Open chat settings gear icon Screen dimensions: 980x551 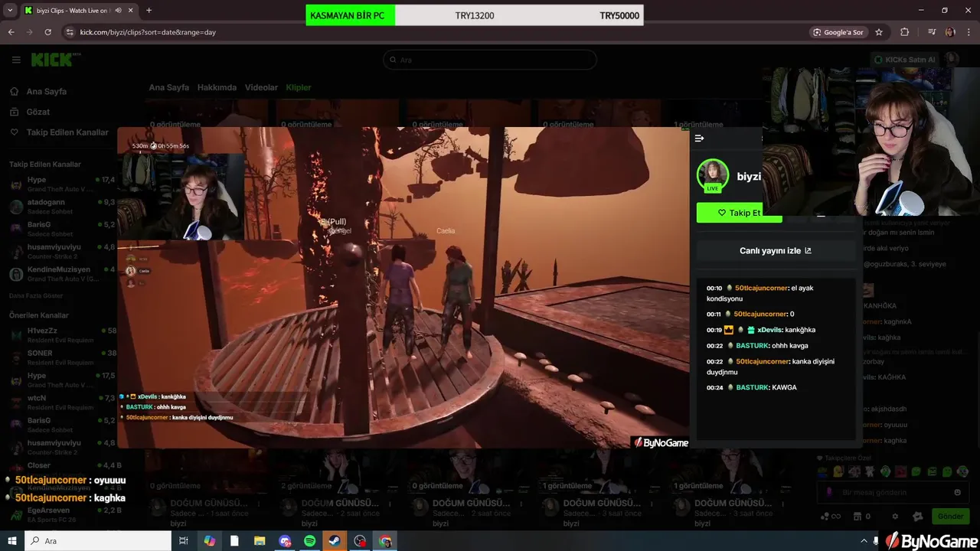[x=895, y=517]
